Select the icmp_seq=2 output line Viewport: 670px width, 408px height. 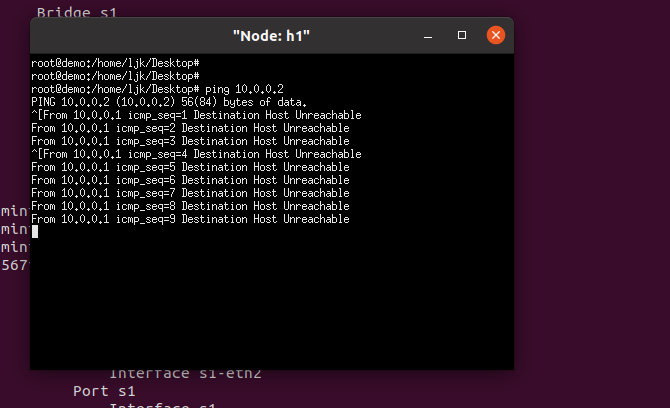pyautogui.click(x=190, y=128)
